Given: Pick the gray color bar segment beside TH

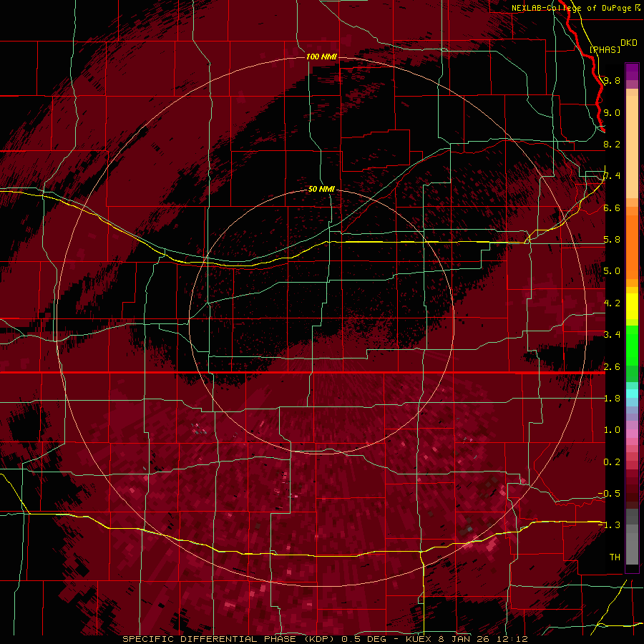Looking at the screenshot, I should click(x=632, y=550).
